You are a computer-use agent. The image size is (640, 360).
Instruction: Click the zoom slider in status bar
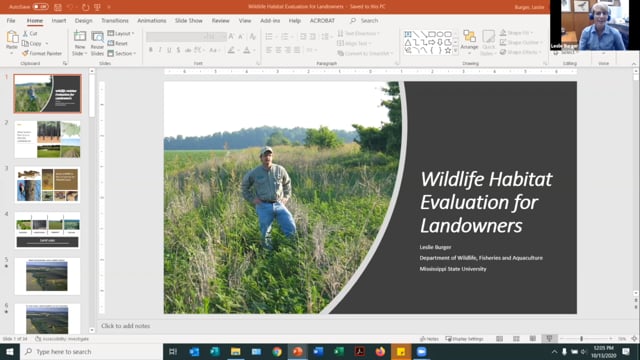click(587, 339)
